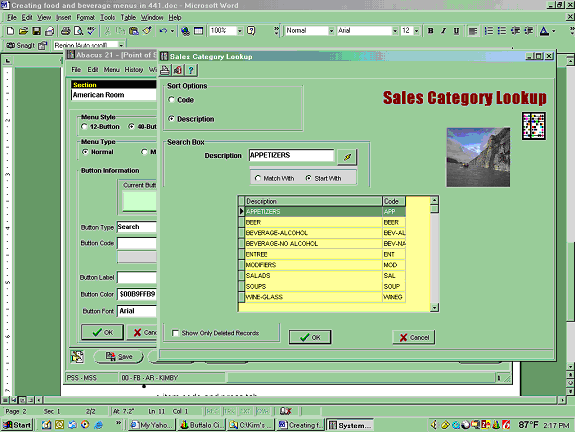Click the Save disk icon in Word toolbar
The height and width of the screenshot is (432, 575).
point(36,31)
